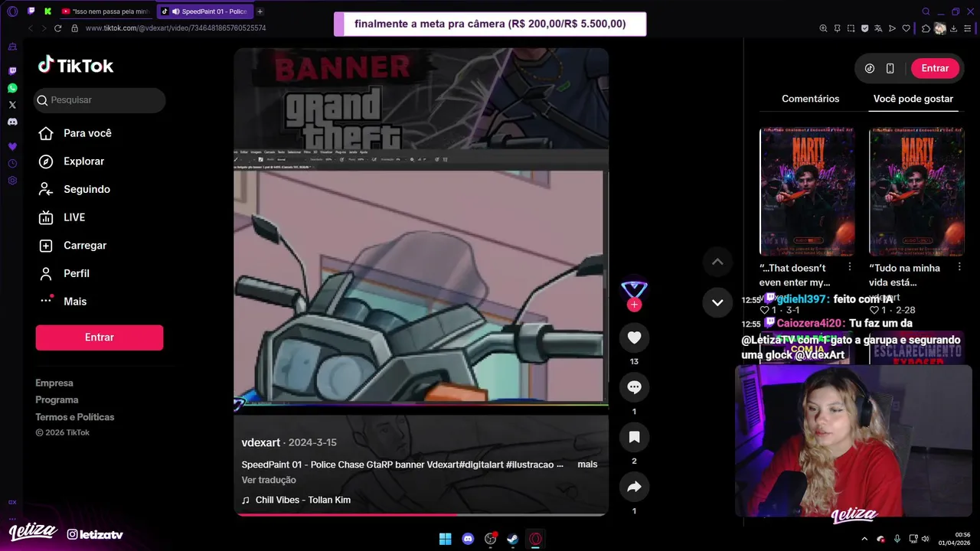Start Opera snapshot capture tool

tap(851, 28)
